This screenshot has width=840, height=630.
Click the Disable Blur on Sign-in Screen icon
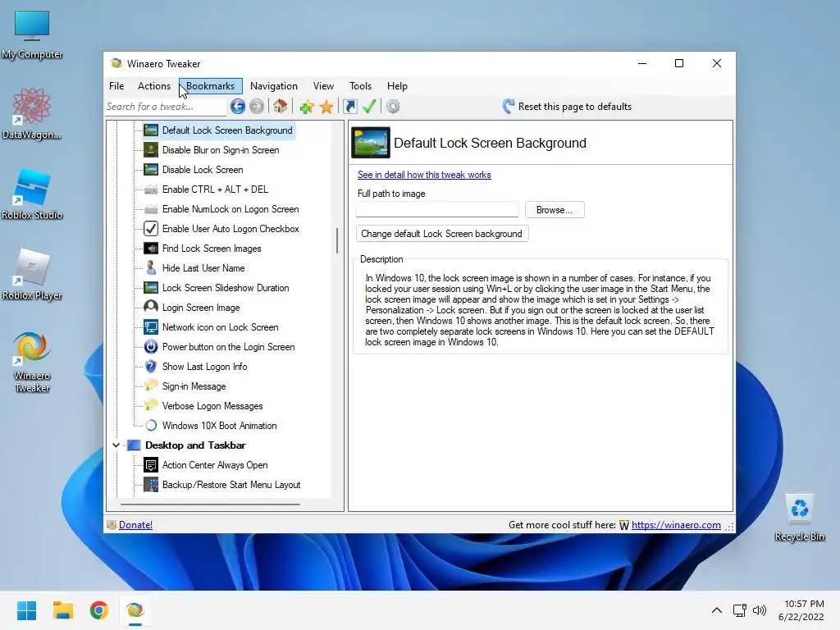tap(151, 150)
